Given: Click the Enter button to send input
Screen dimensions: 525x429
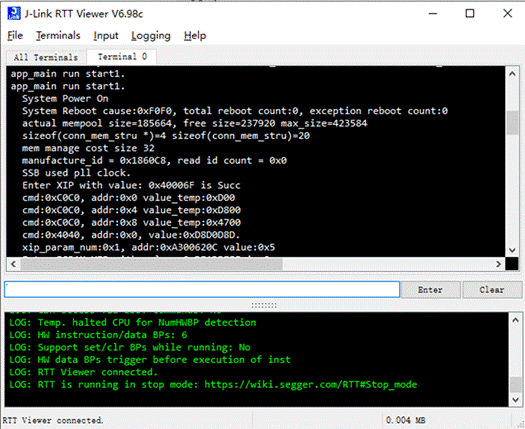Looking at the screenshot, I should 430,290.
